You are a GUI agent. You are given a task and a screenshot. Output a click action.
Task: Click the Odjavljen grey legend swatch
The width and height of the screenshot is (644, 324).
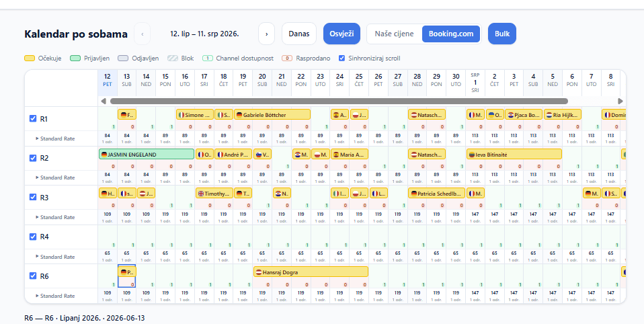click(123, 58)
